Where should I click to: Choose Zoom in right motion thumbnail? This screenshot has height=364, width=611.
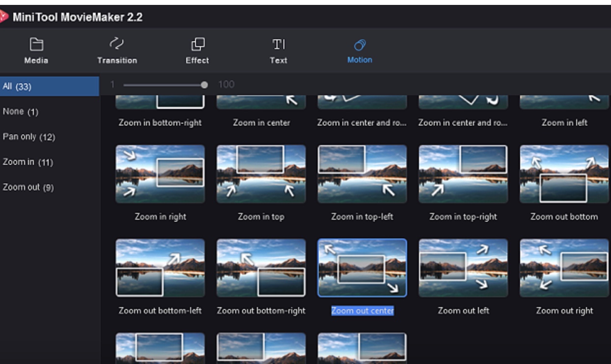coord(160,174)
